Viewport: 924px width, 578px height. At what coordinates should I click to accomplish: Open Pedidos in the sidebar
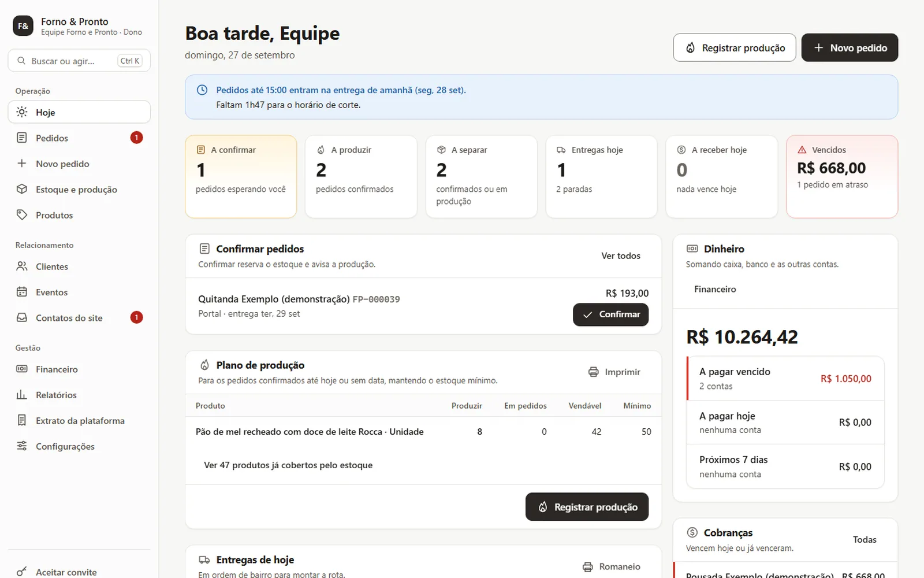tap(79, 138)
